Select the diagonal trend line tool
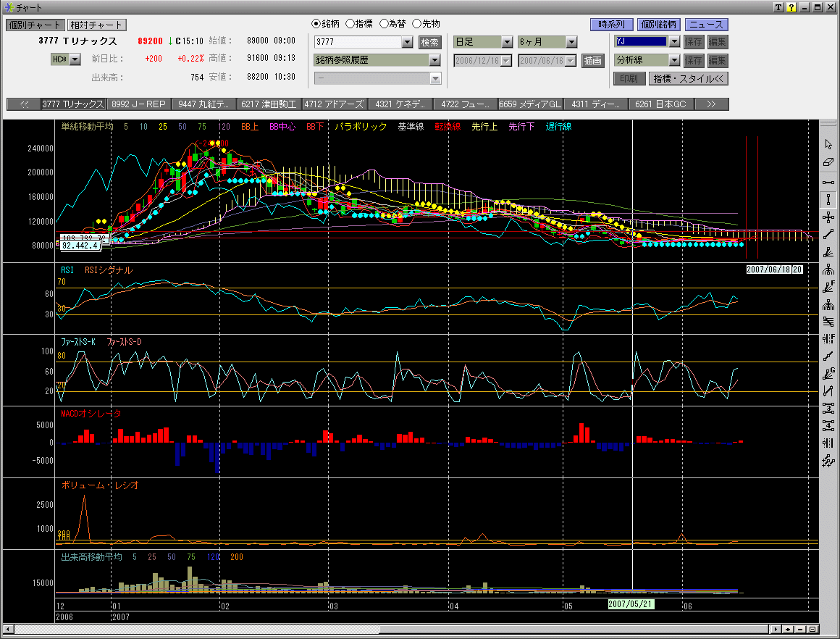This screenshot has width=840, height=639. (829, 234)
